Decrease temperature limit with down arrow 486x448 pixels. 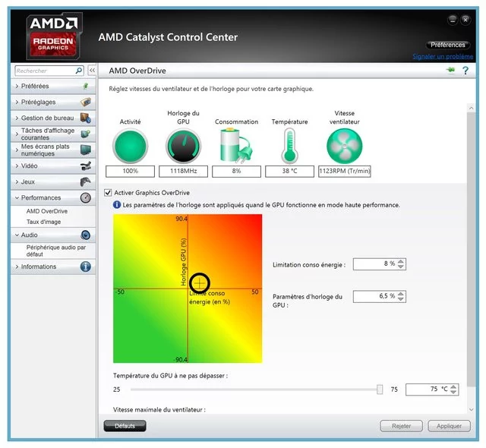(453, 392)
